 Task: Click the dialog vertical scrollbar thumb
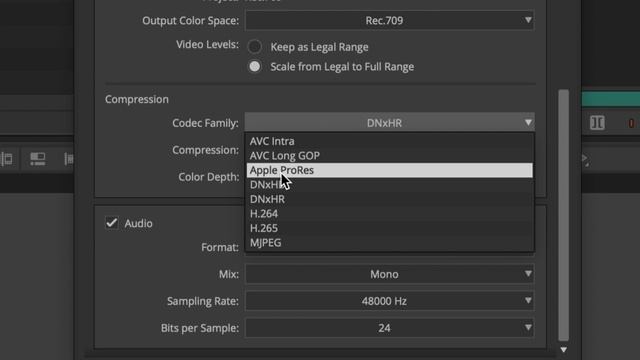pyautogui.click(x=564, y=215)
